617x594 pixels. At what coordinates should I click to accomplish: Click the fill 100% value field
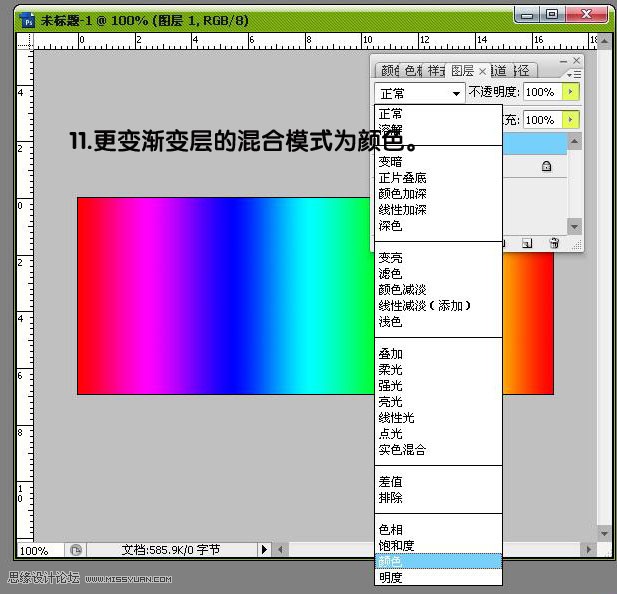(543, 120)
